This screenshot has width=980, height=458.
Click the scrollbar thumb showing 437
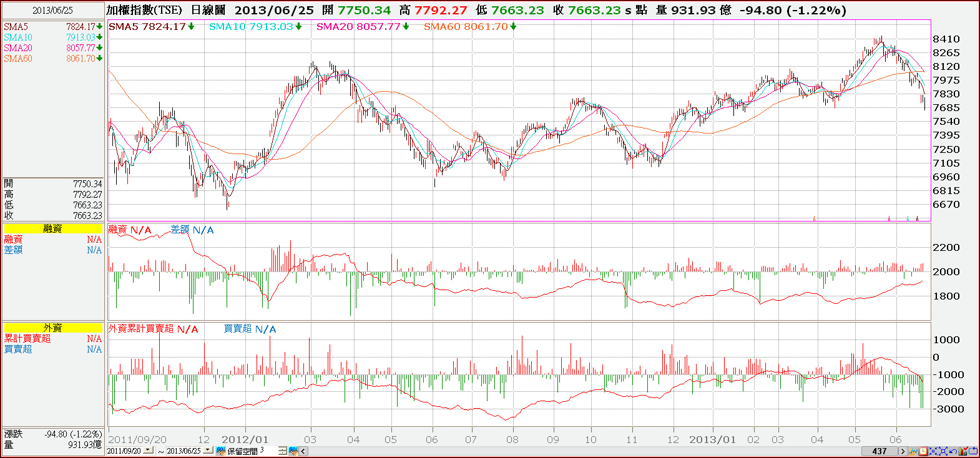point(880,451)
